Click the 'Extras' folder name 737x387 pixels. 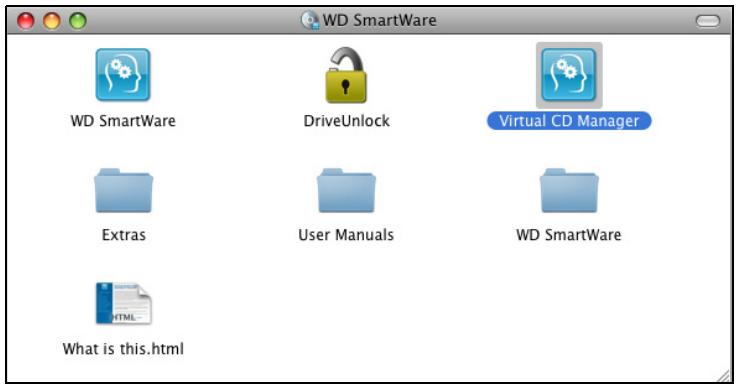124,235
